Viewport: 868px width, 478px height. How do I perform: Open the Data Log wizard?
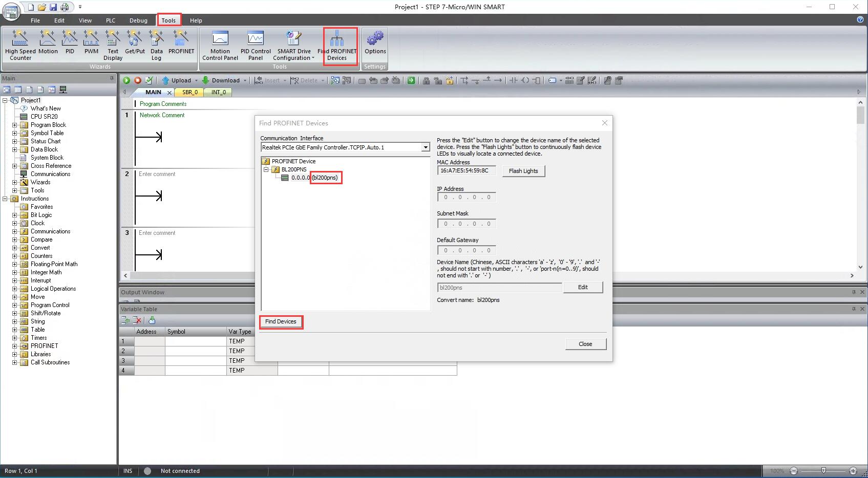coord(156,45)
